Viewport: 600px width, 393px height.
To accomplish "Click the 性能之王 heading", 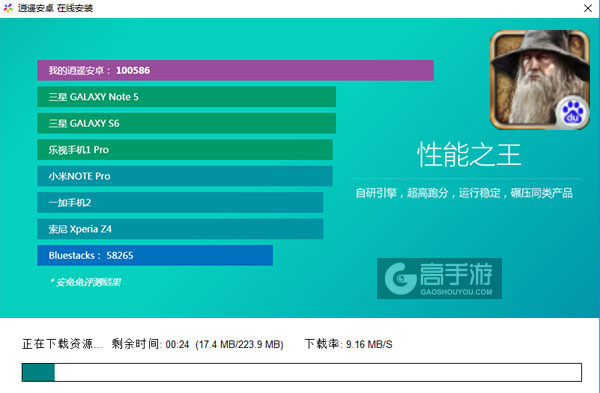I will pyautogui.click(x=469, y=155).
